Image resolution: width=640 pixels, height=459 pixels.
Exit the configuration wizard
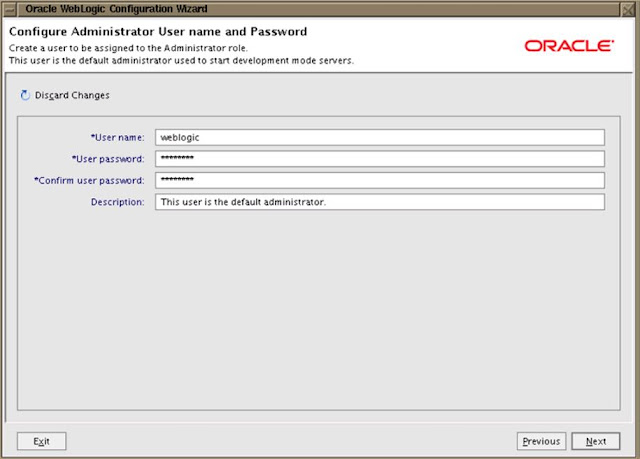pos(42,441)
